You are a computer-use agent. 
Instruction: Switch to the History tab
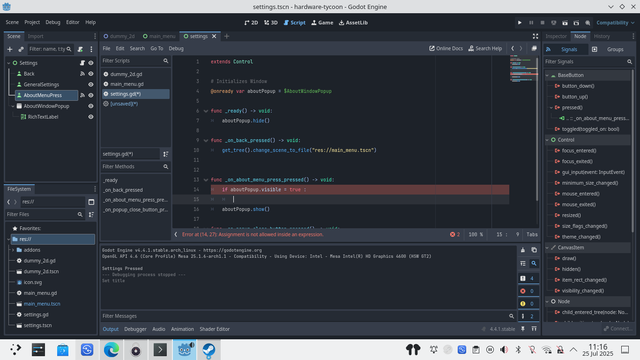point(602,36)
